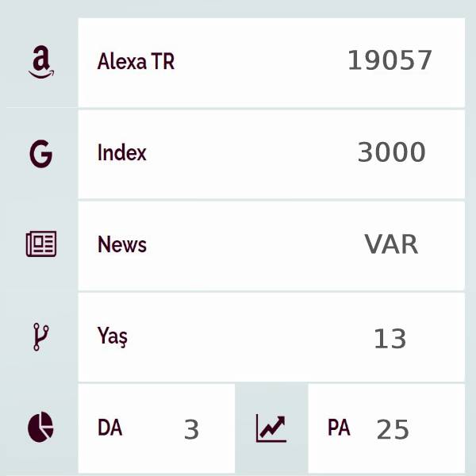Click the Google G icon
The height and width of the screenshot is (476, 476).
[x=40, y=153]
